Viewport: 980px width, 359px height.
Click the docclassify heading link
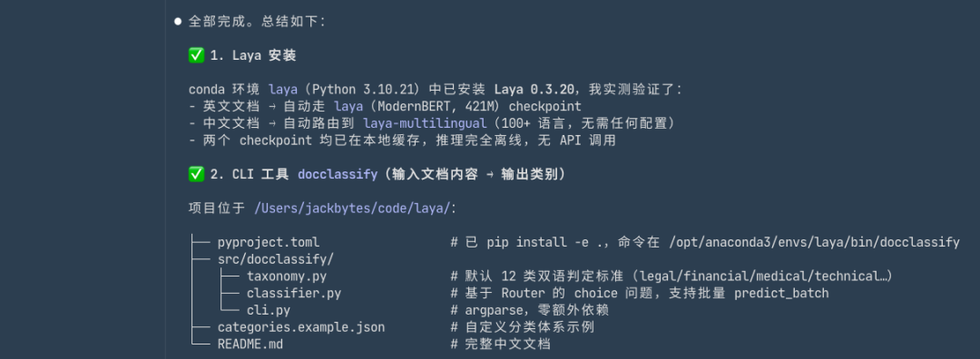click(338, 175)
